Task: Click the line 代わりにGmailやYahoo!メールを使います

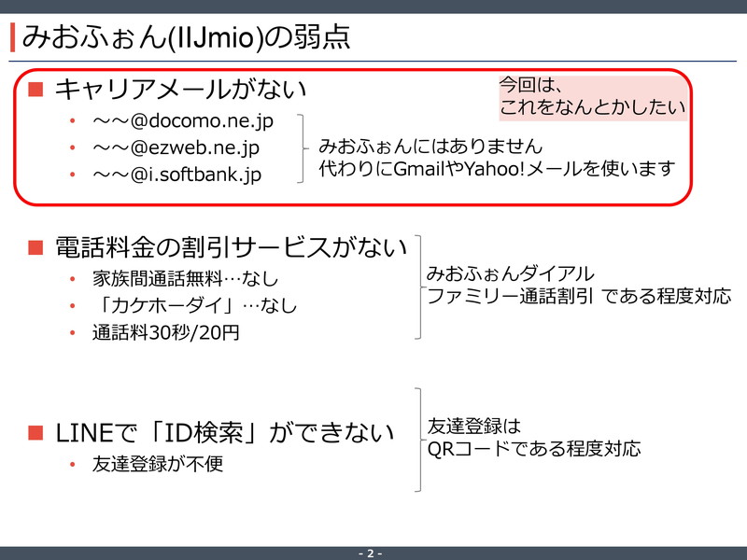Action: 497,169
